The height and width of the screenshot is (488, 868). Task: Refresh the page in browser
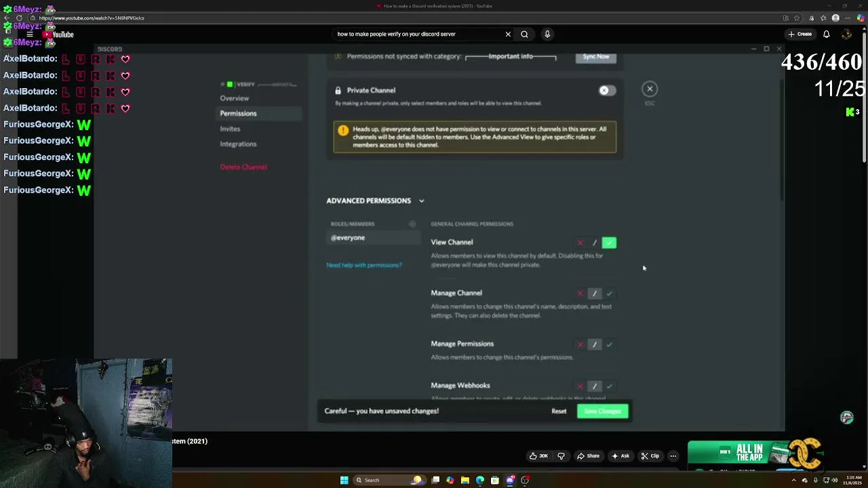[19, 18]
